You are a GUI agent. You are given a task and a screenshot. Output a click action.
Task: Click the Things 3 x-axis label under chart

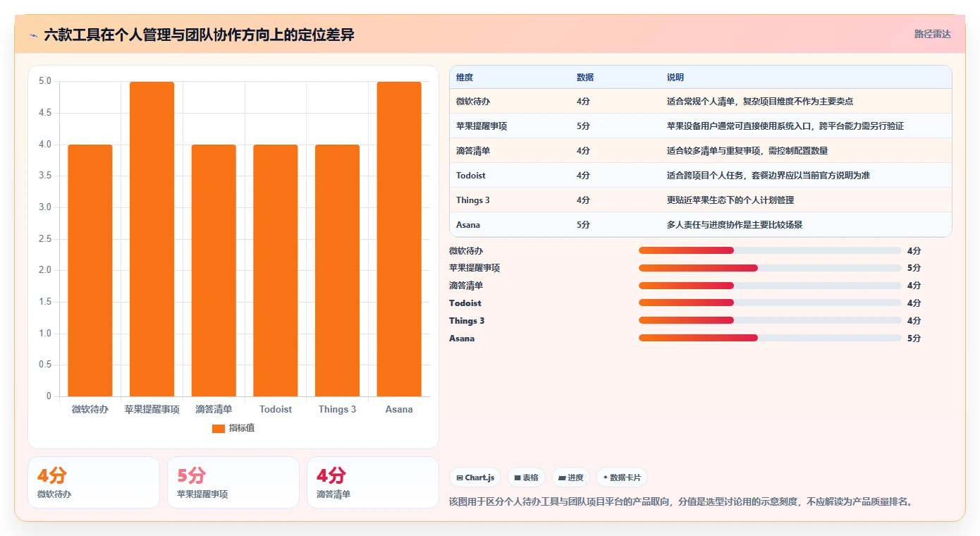(x=337, y=409)
